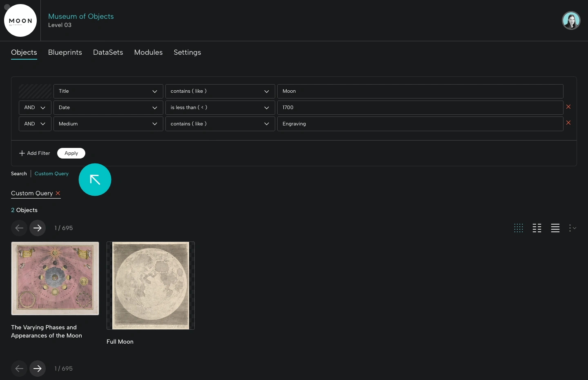This screenshot has height=380, width=588.
Task: Open the Modules section
Action: click(x=148, y=52)
